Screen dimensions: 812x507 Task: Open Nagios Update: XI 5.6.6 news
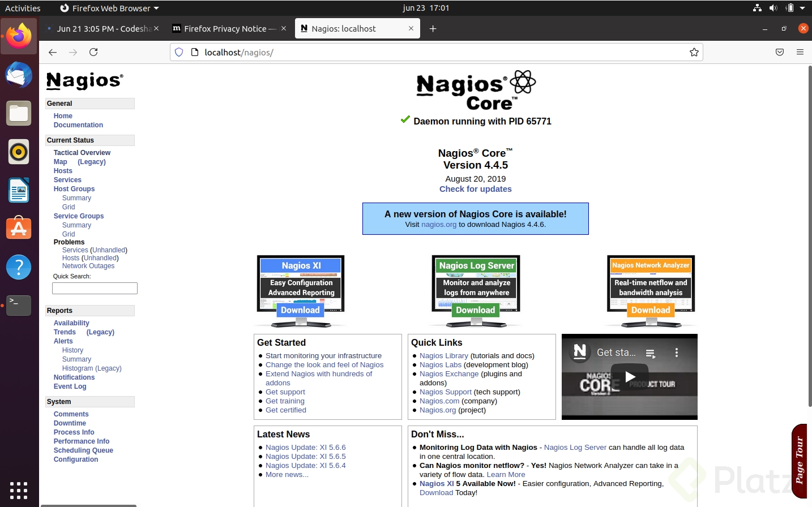(306, 448)
